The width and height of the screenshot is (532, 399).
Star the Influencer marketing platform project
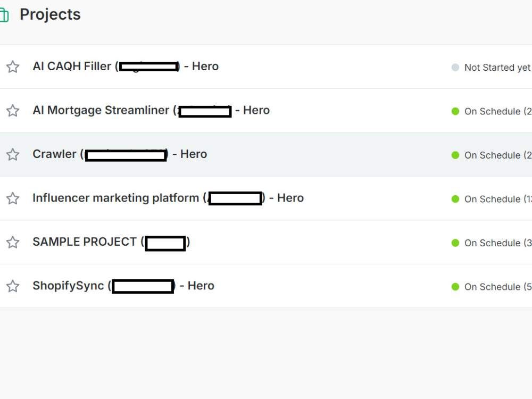point(13,198)
